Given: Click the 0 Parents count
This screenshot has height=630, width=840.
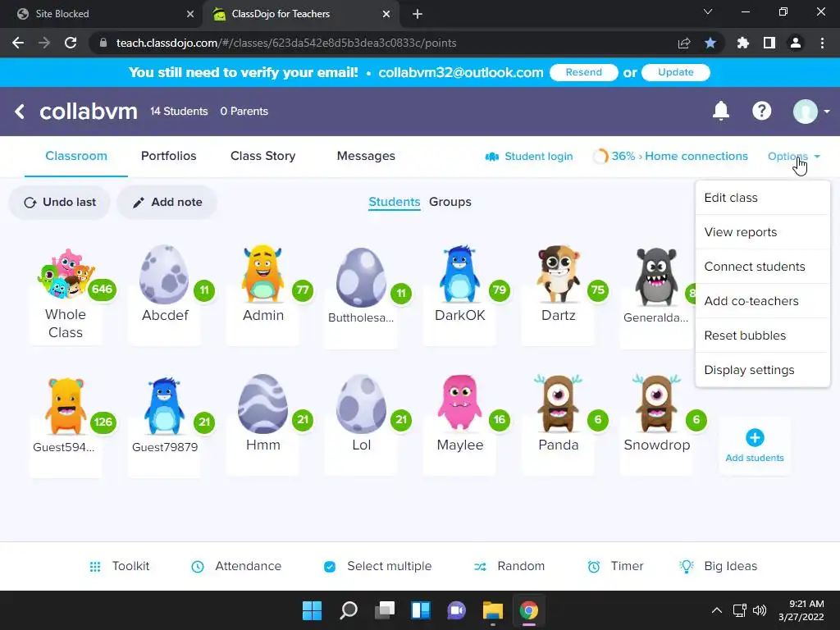Looking at the screenshot, I should (x=244, y=112).
